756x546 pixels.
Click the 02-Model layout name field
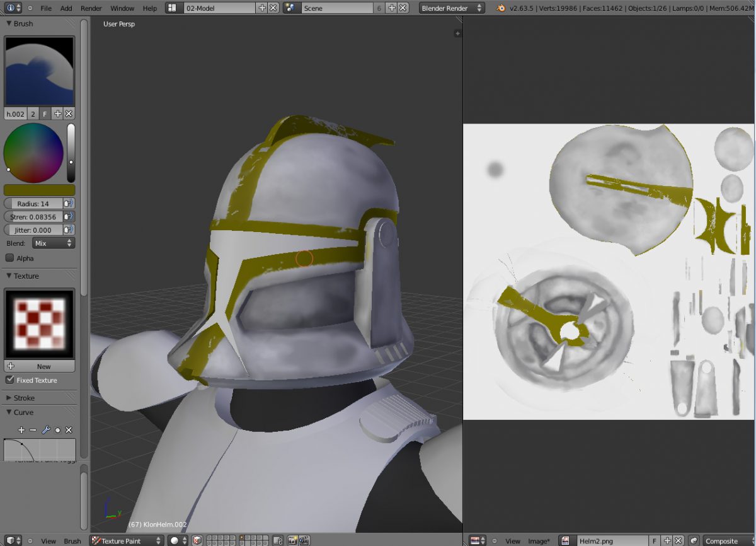[x=218, y=8]
